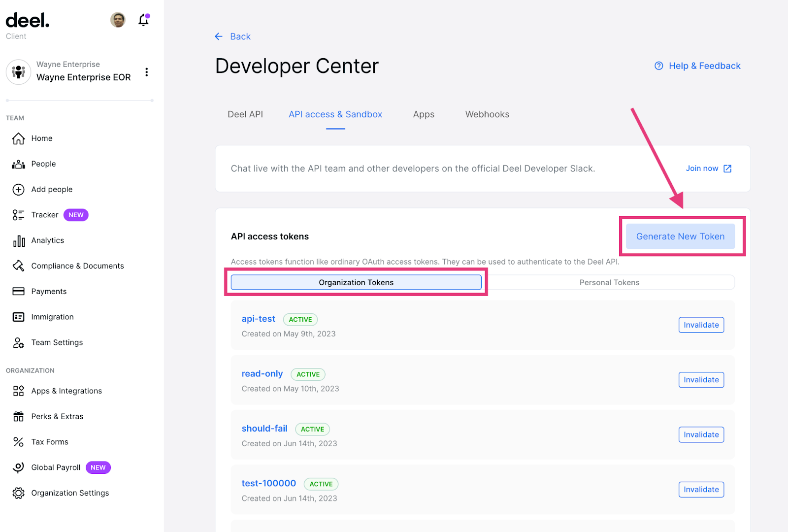The width and height of the screenshot is (788, 532).
Task: Click the Perks & Extras gift icon
Action: coord(18,417)
